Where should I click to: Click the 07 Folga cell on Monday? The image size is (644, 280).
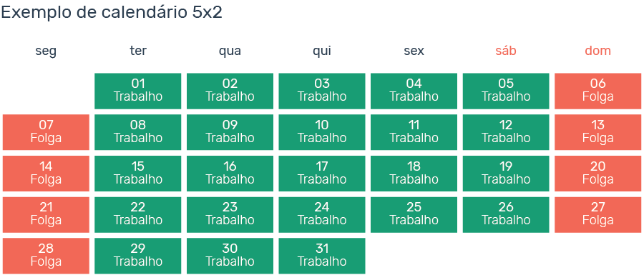46,132
